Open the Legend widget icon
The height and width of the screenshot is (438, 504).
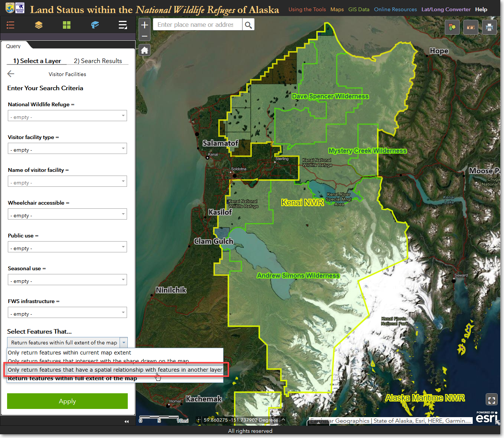coord(10,25)
